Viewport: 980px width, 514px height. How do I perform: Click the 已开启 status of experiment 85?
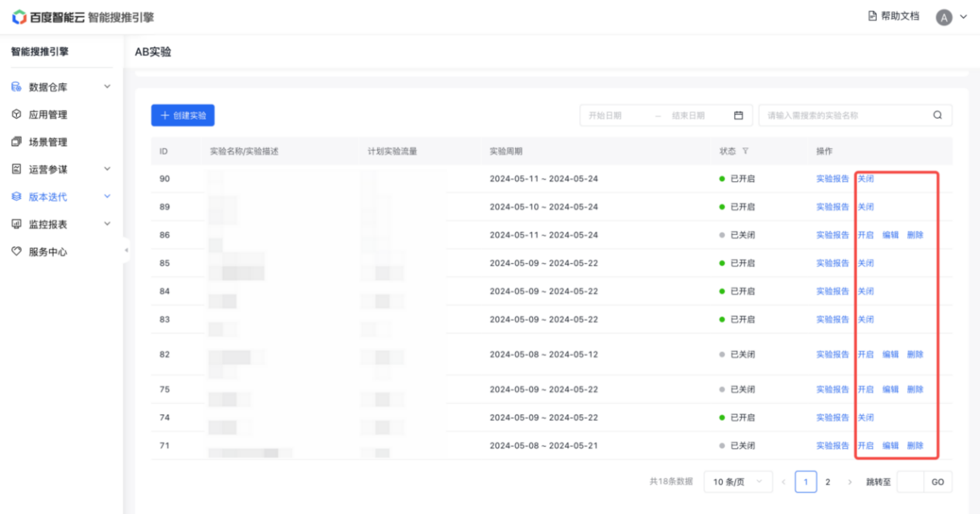(x=737, y=263)
